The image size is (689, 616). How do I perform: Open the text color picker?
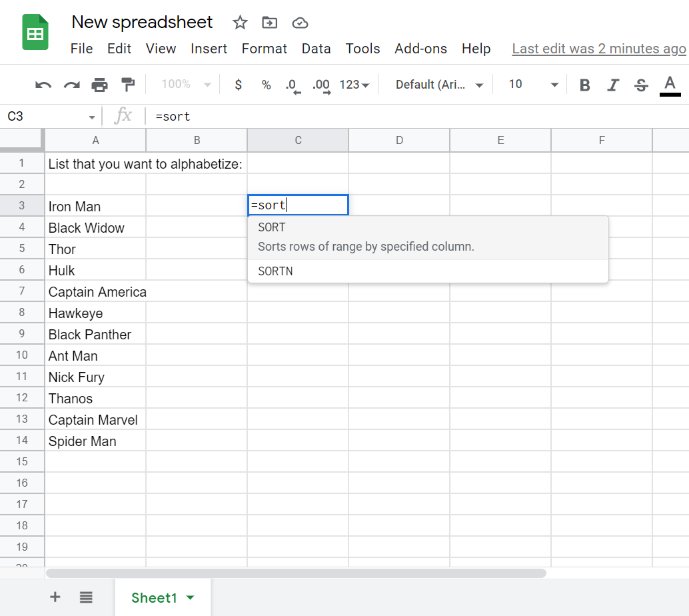[670, 85]
